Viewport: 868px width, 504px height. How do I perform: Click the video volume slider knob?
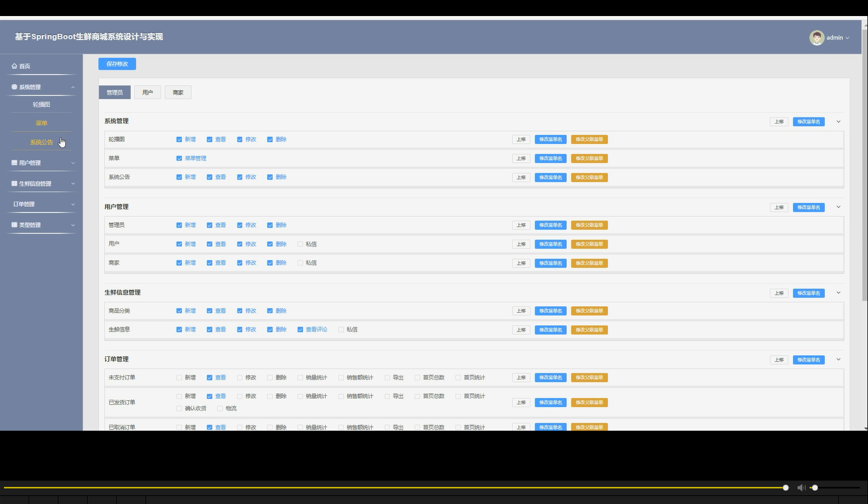click(x=815, y=488)
